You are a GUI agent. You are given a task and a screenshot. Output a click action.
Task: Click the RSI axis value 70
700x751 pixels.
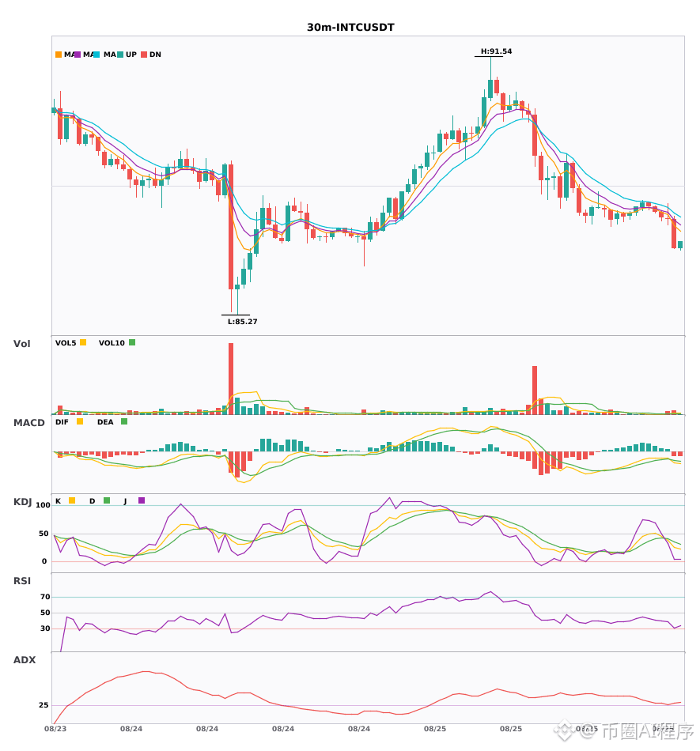coord(45,597)
